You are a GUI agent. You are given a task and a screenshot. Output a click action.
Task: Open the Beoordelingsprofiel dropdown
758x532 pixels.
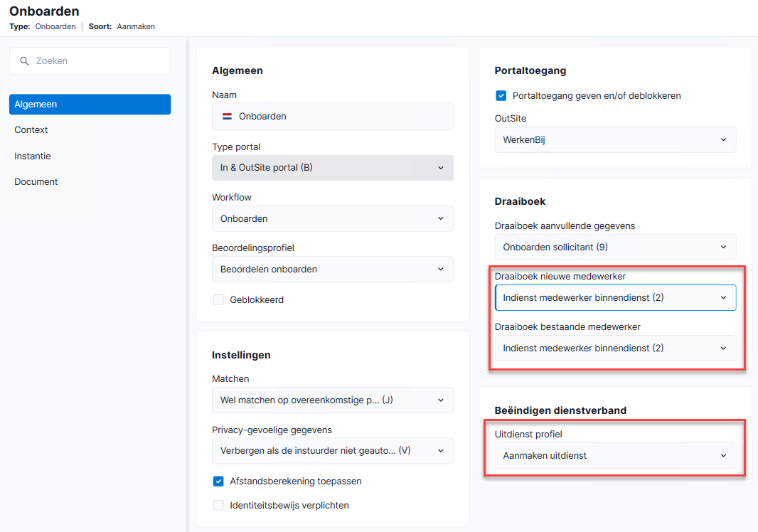click(333, 270)
